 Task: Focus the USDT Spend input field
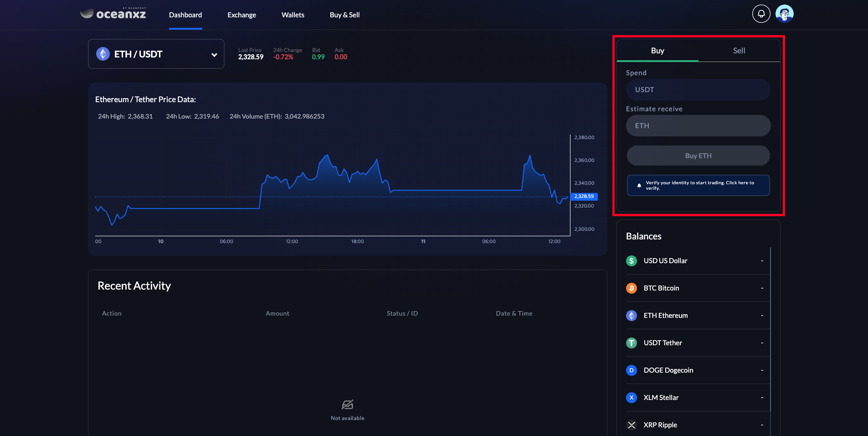point(699,90)
